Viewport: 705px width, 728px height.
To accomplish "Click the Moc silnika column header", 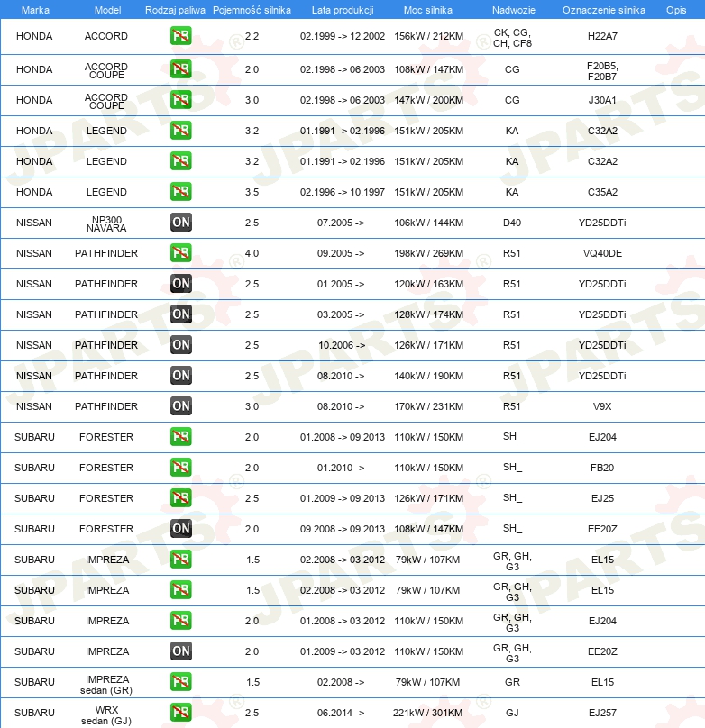I will [427, 10].
